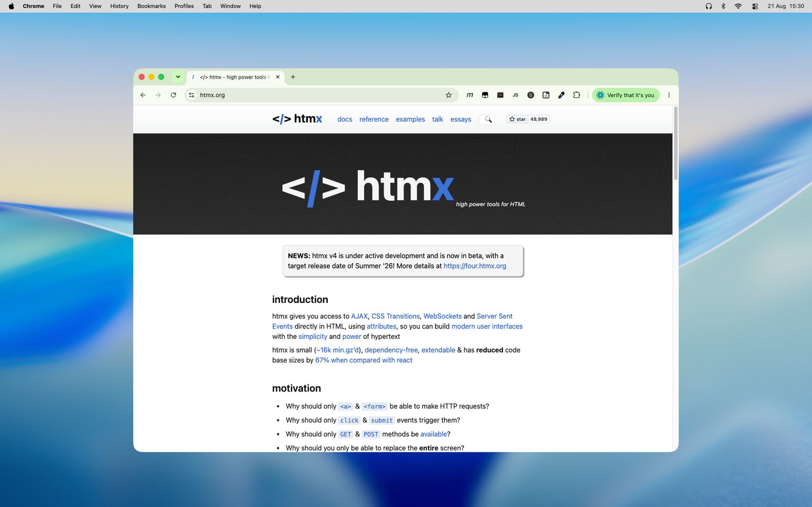Open the ~16k min.gz'd link
The height and width of the screenshot is (507, 812).
(337, 350)
